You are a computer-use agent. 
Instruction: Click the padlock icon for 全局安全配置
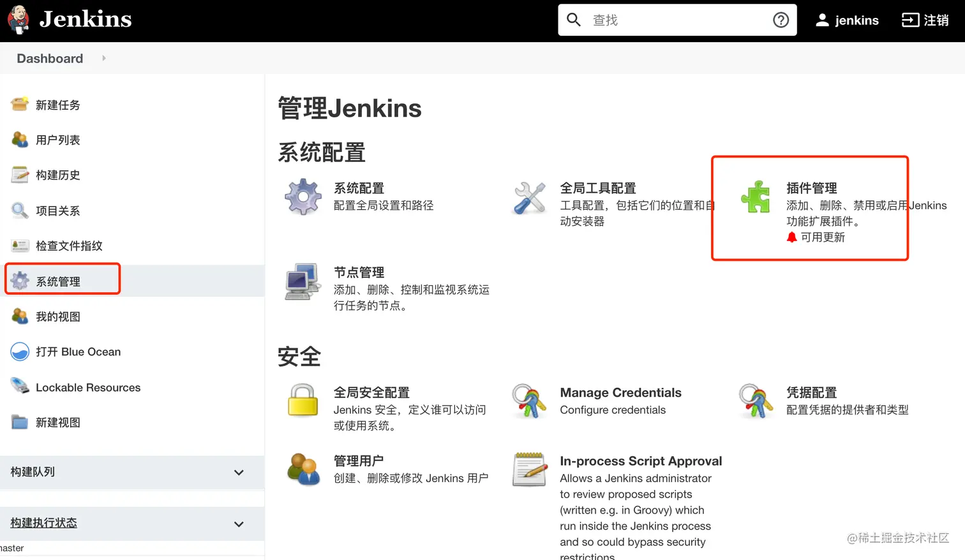tap(302, 402)
